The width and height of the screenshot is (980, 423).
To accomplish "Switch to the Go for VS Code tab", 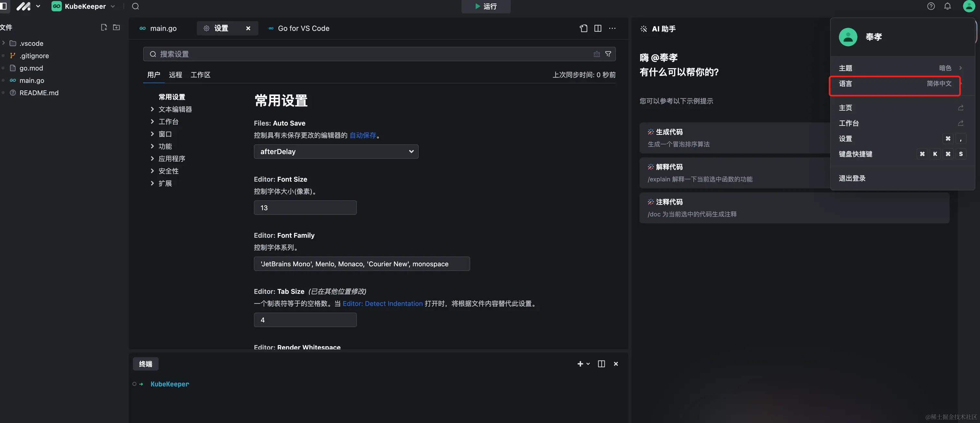I will coord(299,29).
